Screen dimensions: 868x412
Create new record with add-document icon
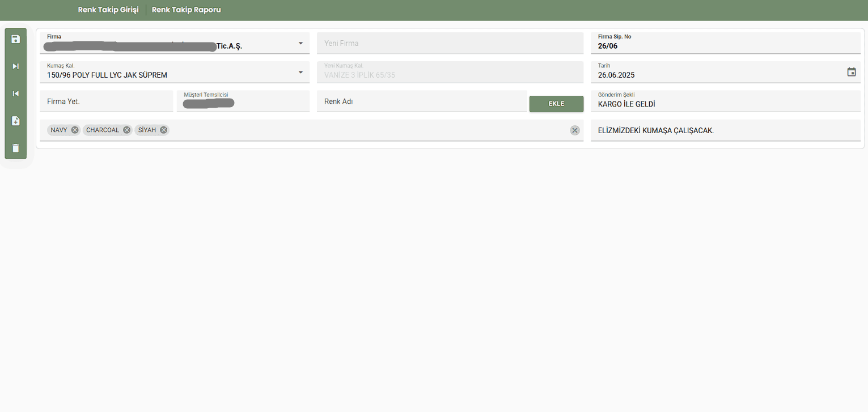click(15, 121)
